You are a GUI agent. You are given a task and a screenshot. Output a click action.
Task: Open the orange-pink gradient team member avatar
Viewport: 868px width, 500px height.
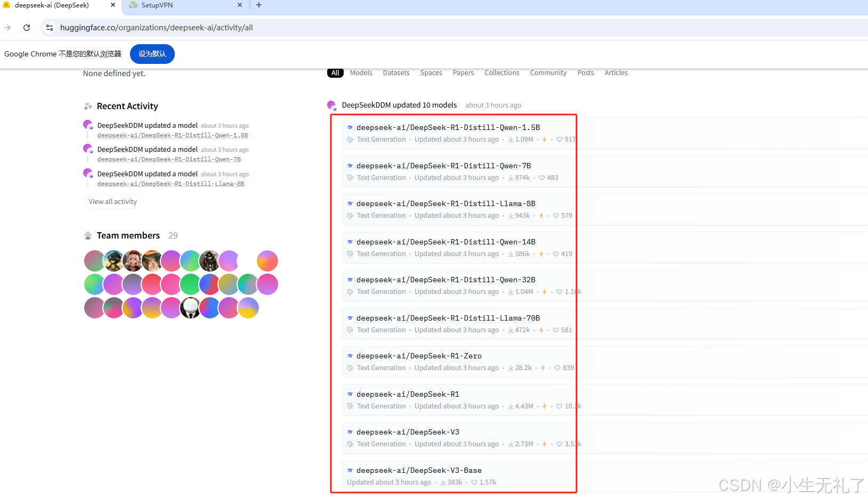[267, 261]
